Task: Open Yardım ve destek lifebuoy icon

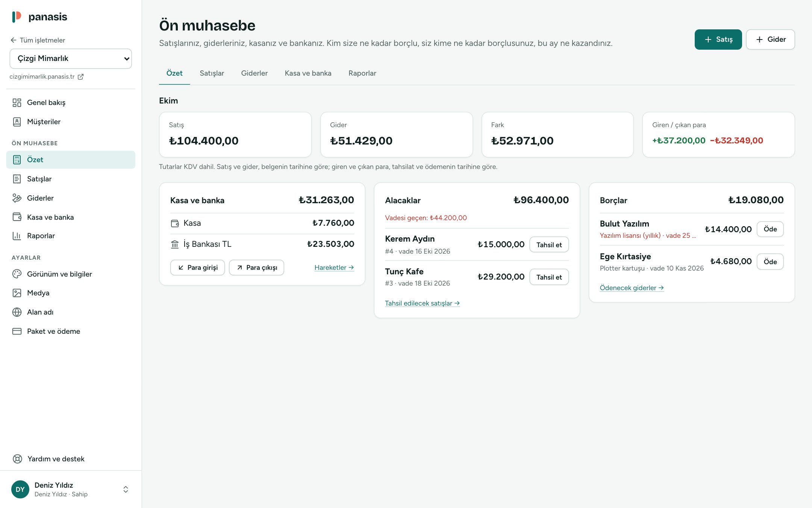Action: point(17,459)
